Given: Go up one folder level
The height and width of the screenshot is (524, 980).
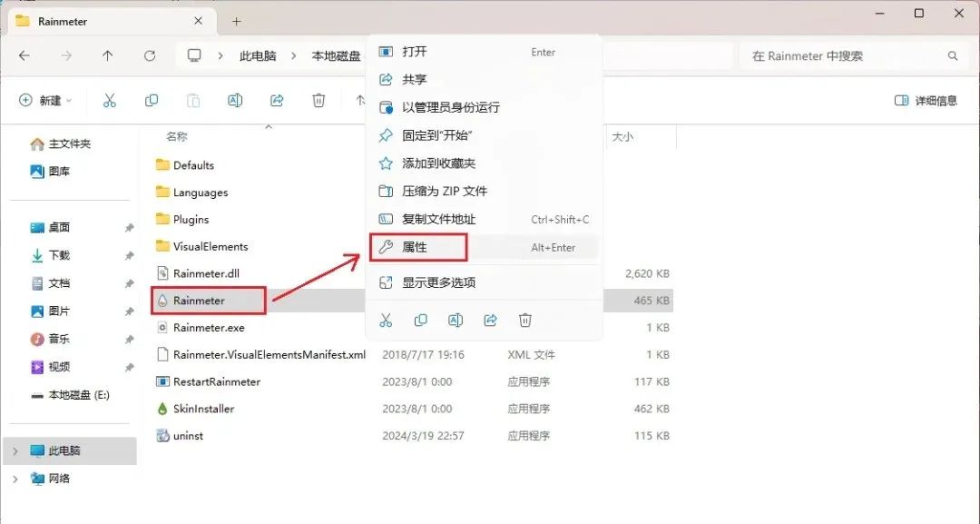Looking at the screenshot, I should pyautogui.click(x=107, y=55).
